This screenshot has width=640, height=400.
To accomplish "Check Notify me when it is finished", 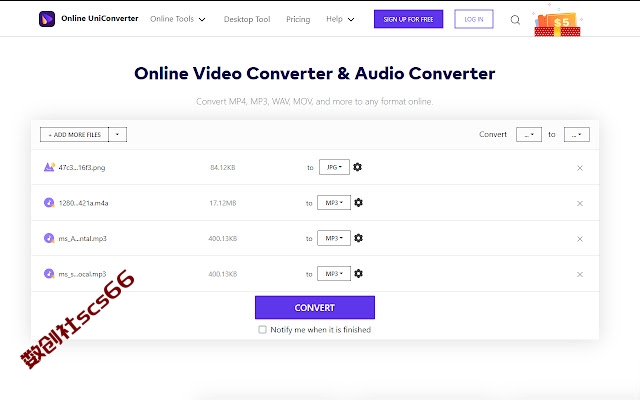I will (x=262, y=329).
